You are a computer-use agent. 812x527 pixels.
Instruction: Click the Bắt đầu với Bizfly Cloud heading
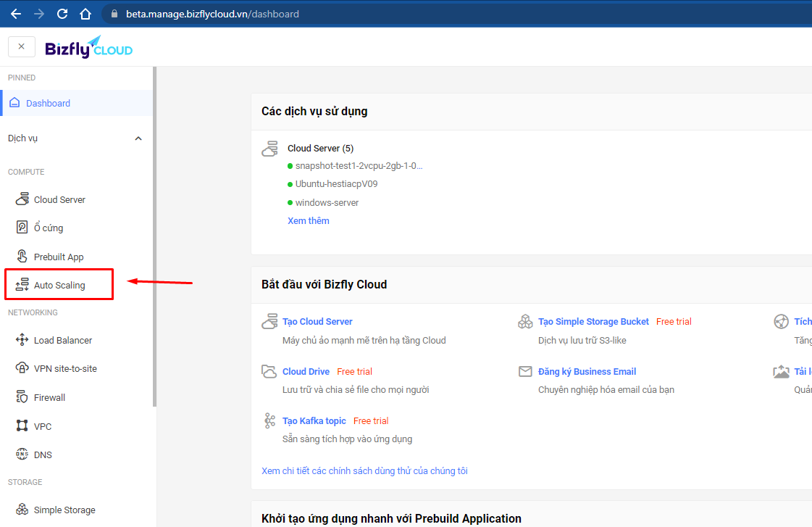[325, 284]
